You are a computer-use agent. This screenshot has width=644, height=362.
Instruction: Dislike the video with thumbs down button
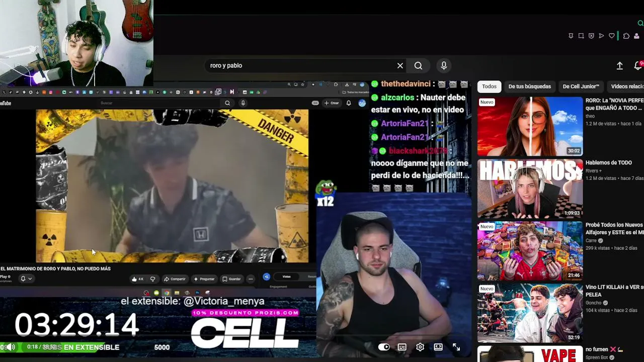point(152,279)
